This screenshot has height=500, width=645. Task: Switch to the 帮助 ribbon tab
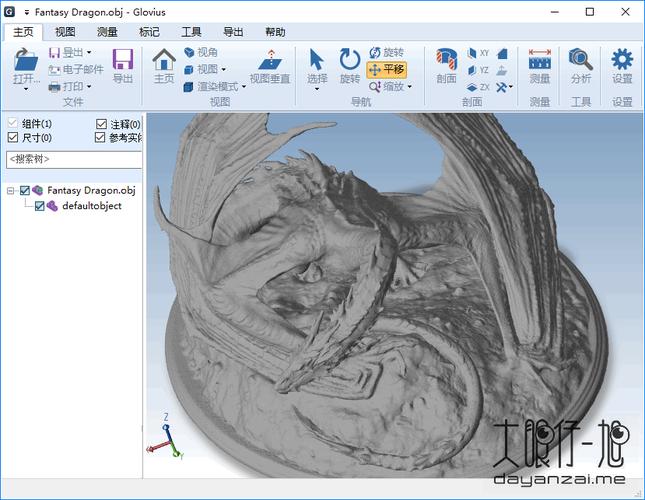point(275,32)
